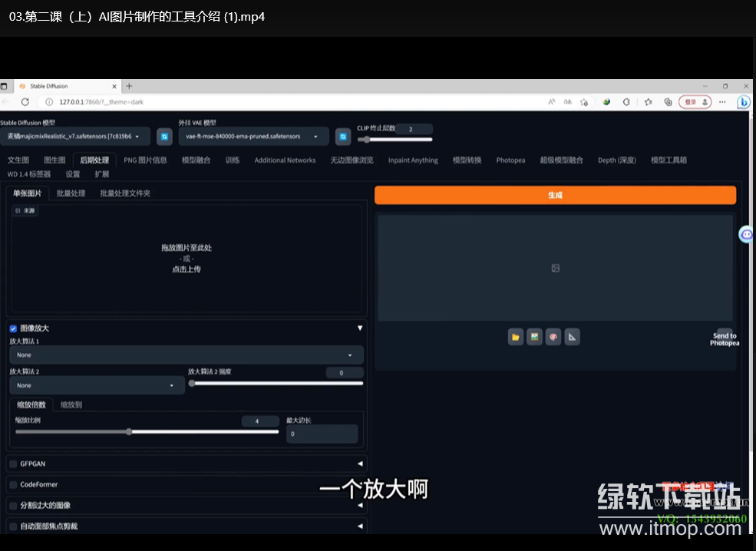Select the 缩放到 sub-tab
The image size is (756, 551).
pyautogui.click(x=71, y=405)
